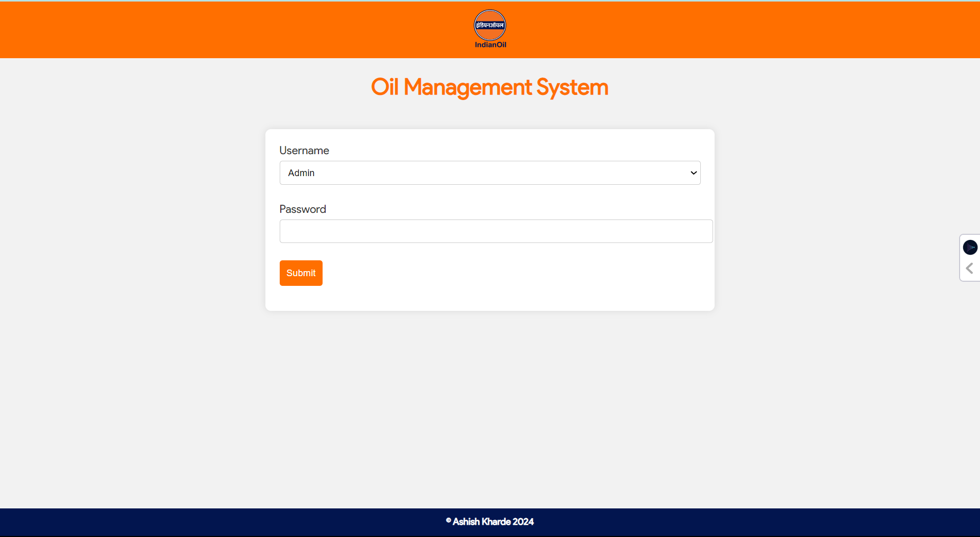Click the Ashish Kharde name in footer
This screenshot has width=980, height=537.
coord(481,522)
